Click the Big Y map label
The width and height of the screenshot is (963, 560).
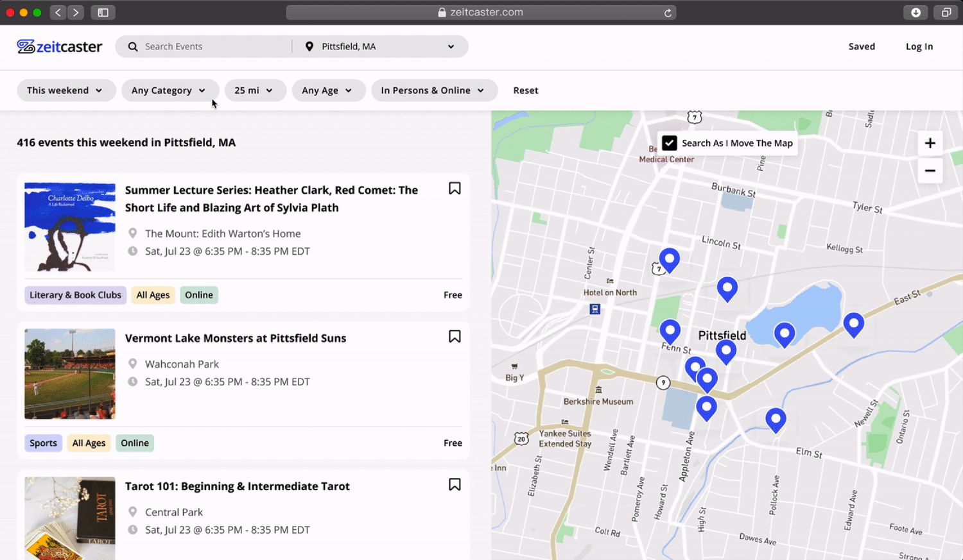coord(515,378)
